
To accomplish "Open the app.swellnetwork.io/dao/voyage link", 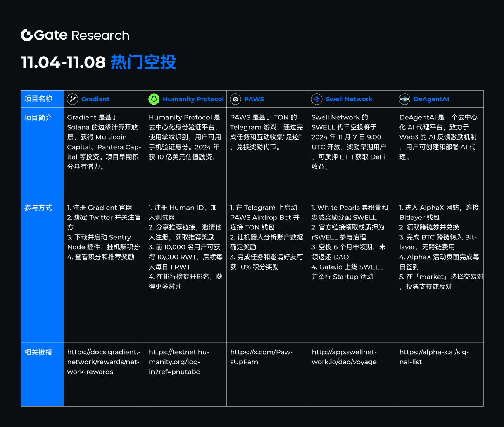I will pyautogui.click(x=344, y=357).
